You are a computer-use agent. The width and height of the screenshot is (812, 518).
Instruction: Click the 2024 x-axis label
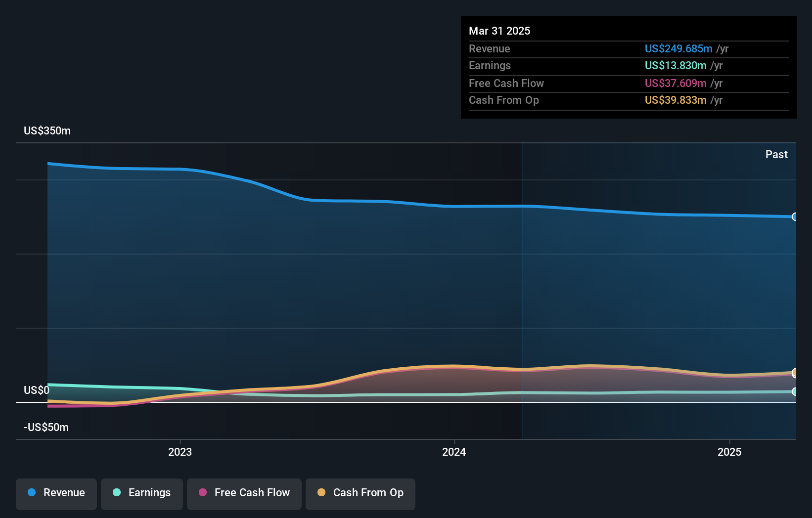tap(454, 452)
